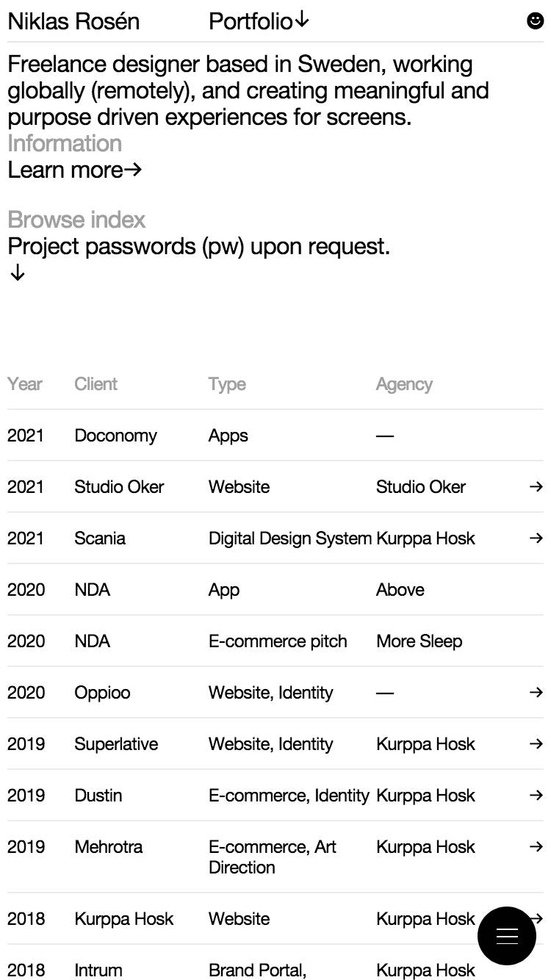Select the Kurppa Hosk client entry
Screen dimensions: 551x980
pyautogui.click(x=124, y=918)
